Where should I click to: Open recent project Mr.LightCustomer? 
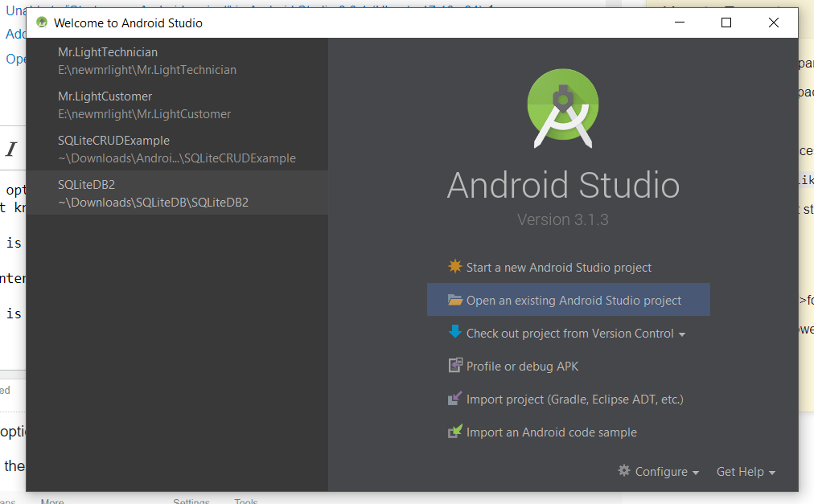point(177,104)
